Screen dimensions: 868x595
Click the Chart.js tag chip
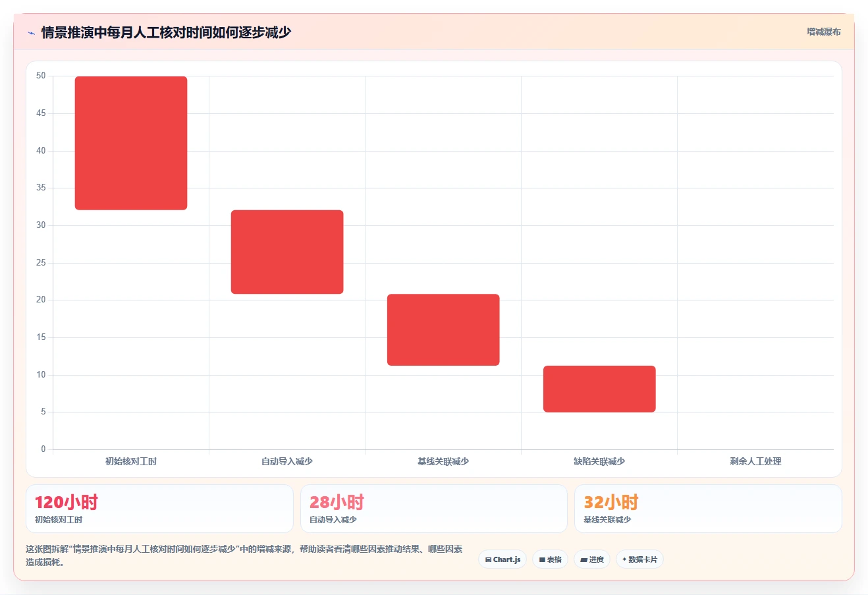pyautogui.click(x=502, y=559)
